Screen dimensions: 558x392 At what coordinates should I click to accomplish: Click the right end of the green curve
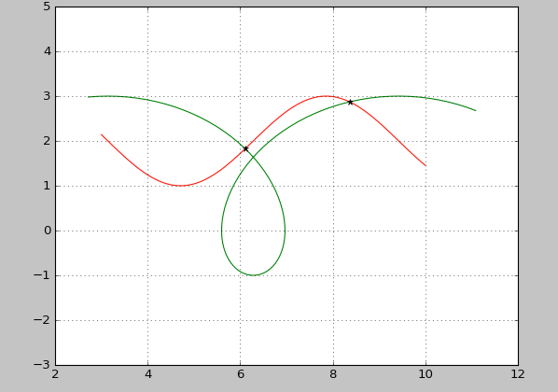476,110
